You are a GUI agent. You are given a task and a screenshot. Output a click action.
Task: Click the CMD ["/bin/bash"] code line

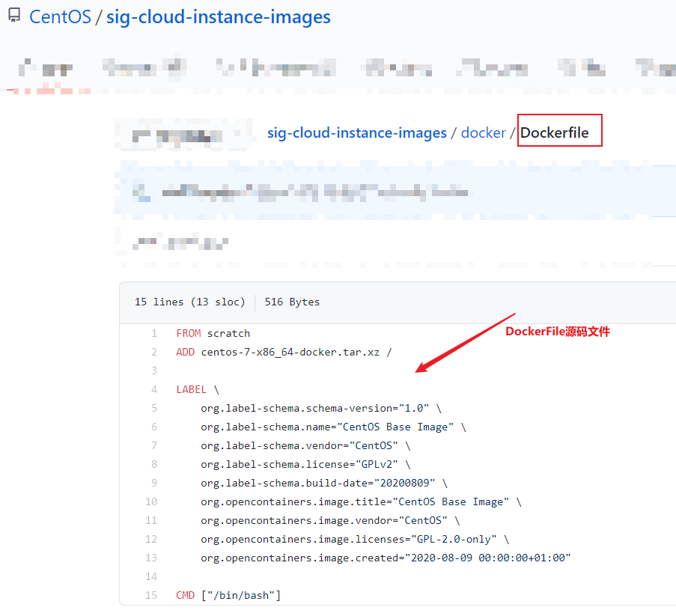[x=228, y=595]
